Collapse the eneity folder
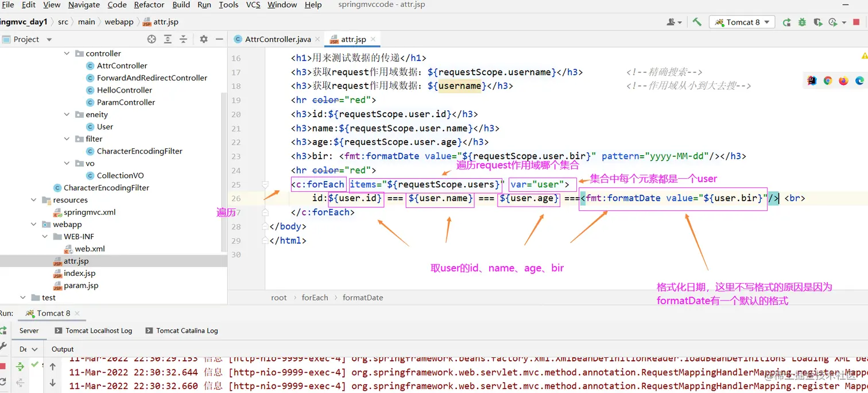Image resolution: width=868 pixels, height=393 pixels. click(x=67, y=114)
